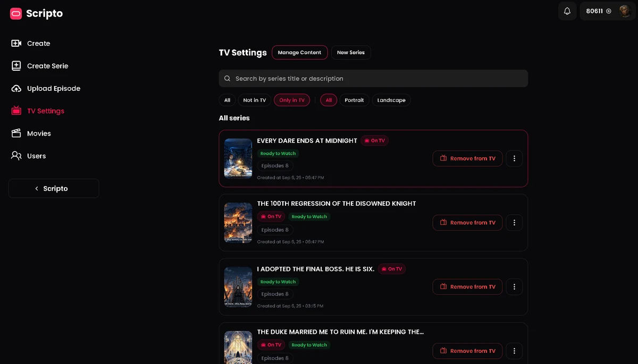638x364 pixels.
Task: Filter by Portrait orientation
Action: pyautogui.click(x=354, y=100)
